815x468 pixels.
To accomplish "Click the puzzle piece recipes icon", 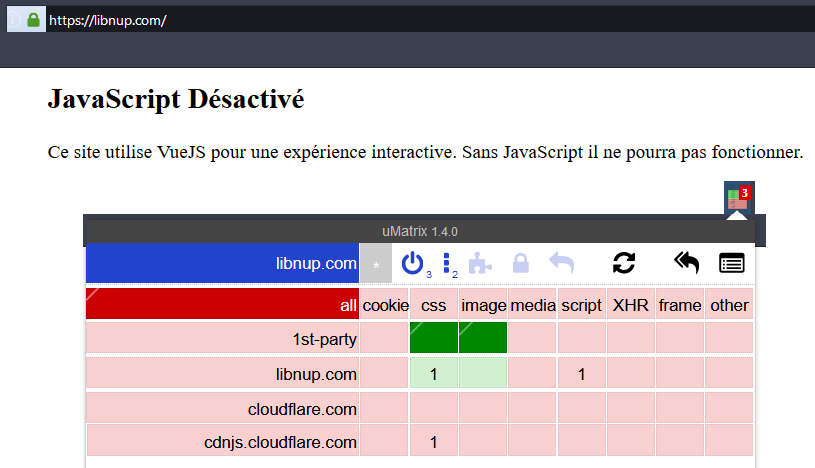I will (480, 263).
